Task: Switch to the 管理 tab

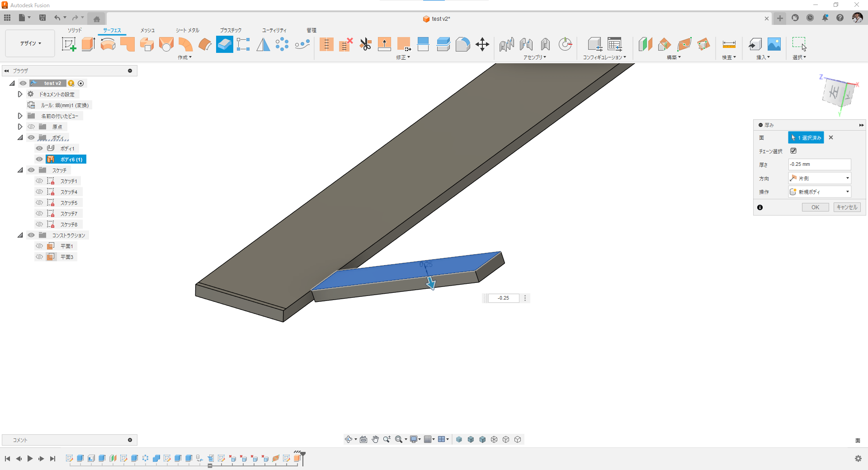Action: pyautogui.click(x=311, y=30)
